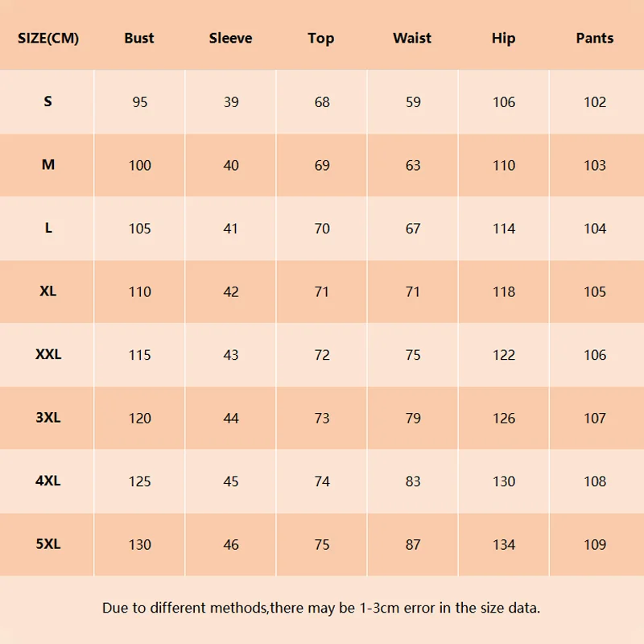This screenshot has width=644, height=644.
Task: Click the SIZE(CM) column header
Action: click(x=48, y=38)
